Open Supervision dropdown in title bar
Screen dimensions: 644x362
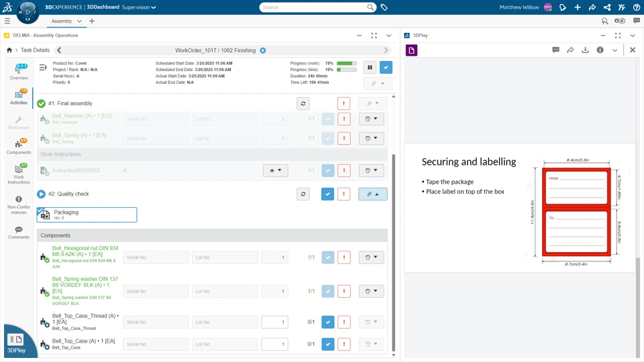139,7
